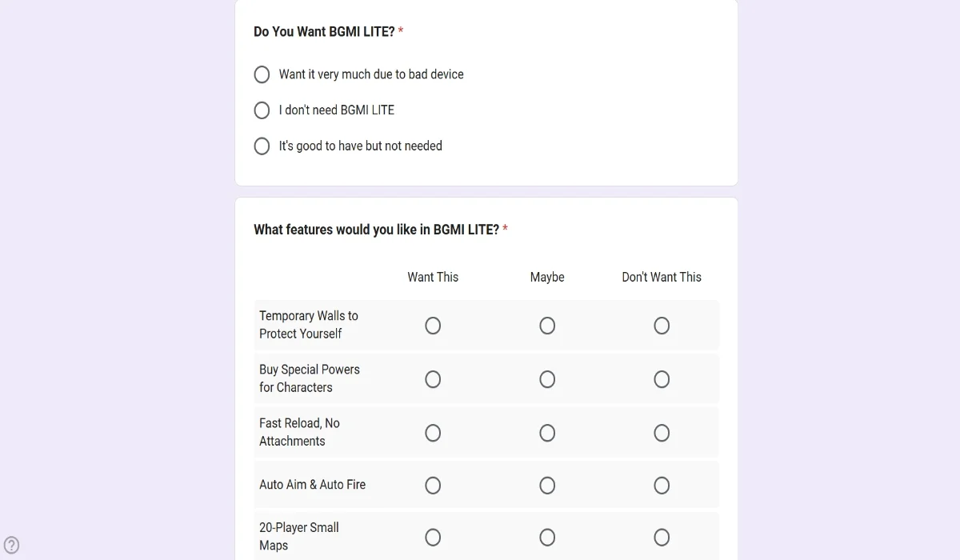Image resolution: width=960 pixels, height=560 pixels.
Task: Choose 'I don't need BGMI LITE' option
Action: tap(262, 110)
